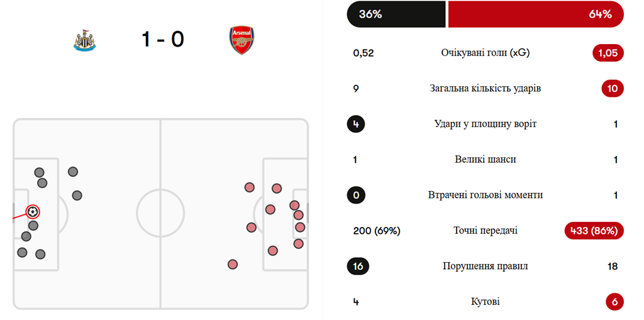Click the Arsenal club crest
The height and width of the screenshot is (320, 644).
point(241,40)
